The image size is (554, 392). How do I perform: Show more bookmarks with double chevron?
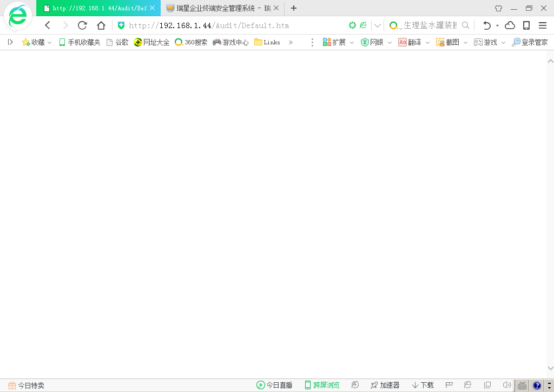point(291,42)
